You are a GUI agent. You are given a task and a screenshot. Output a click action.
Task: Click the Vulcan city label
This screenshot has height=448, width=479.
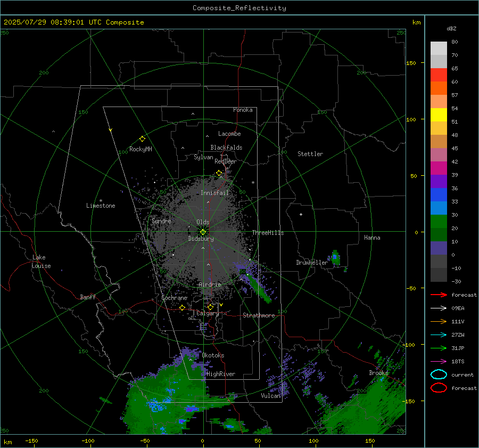tap(270, 396)
